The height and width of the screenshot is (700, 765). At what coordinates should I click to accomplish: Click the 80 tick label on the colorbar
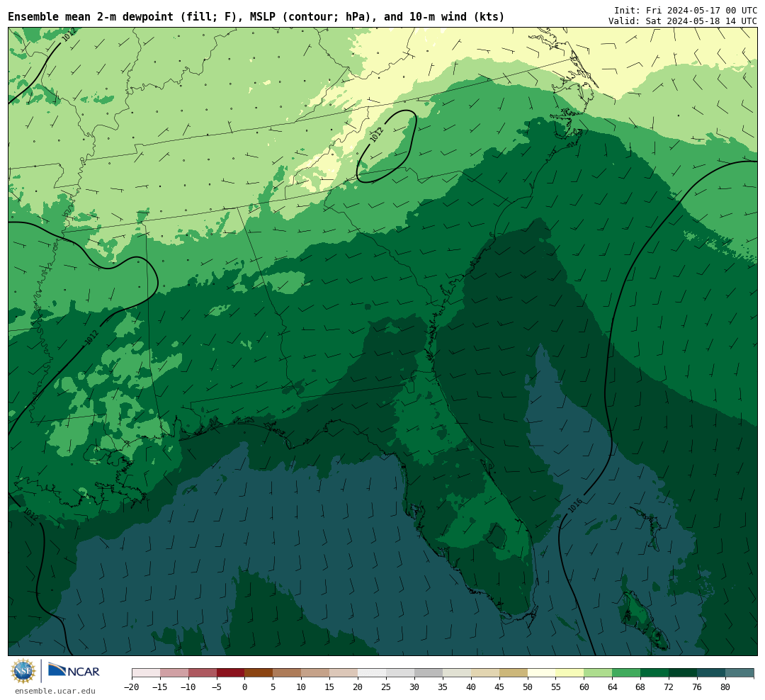coord(726,687)
